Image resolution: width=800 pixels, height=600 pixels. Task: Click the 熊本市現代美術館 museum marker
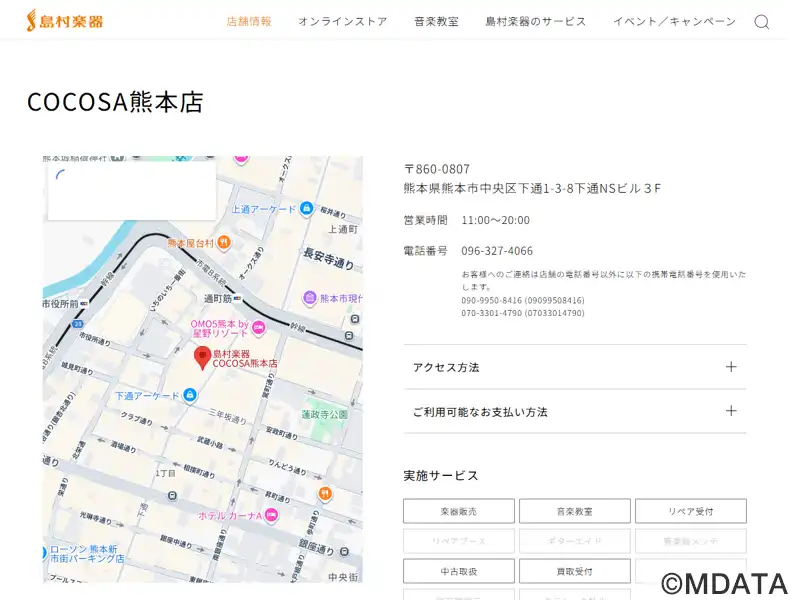point(310,298)
